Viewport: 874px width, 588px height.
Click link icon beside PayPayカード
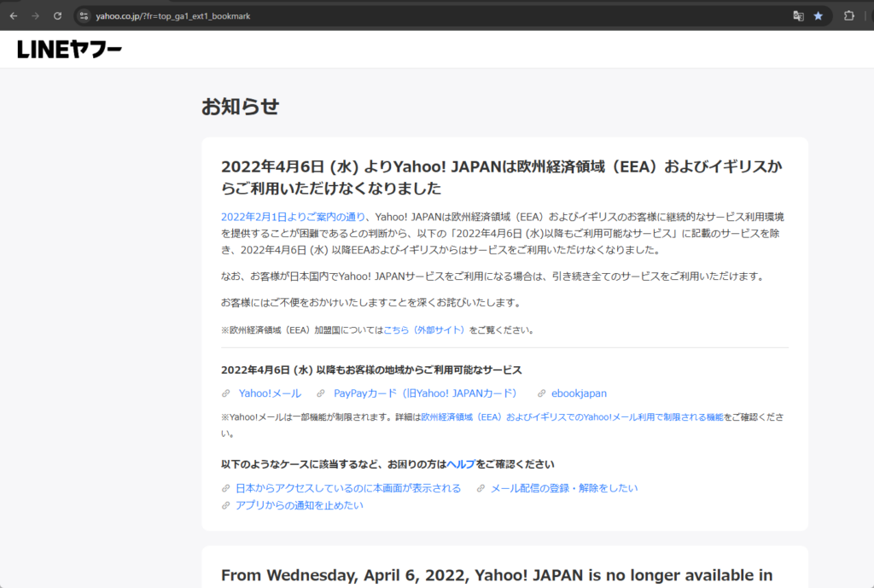tap(321, 393)
